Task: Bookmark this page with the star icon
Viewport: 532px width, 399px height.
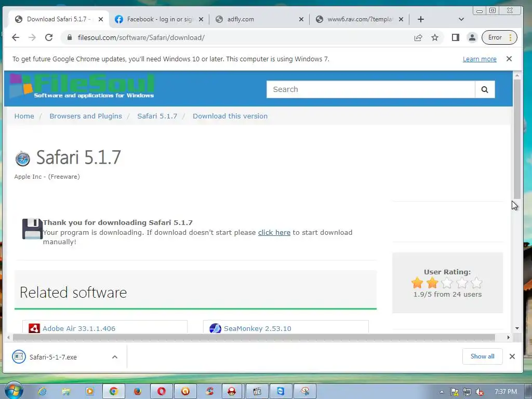Action: [435, 37]
